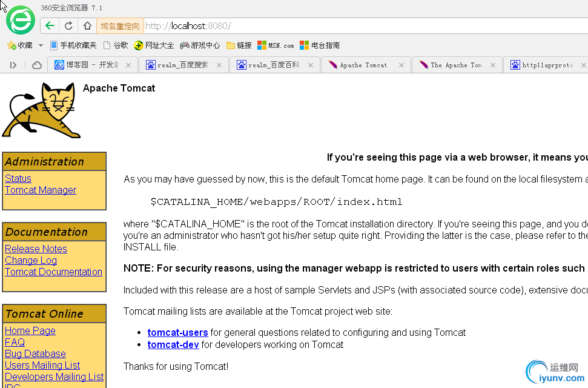Open 手机收藏夹 bookmark
This screenshot has height=388, width=588.
pyautogui.click(x=73, y=45)
